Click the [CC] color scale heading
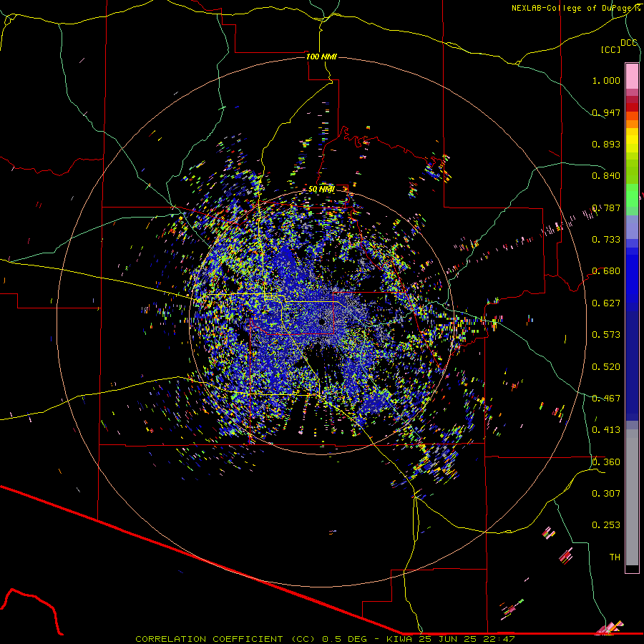The width and height of the screenshot is (644, 644). click(611, 49)
